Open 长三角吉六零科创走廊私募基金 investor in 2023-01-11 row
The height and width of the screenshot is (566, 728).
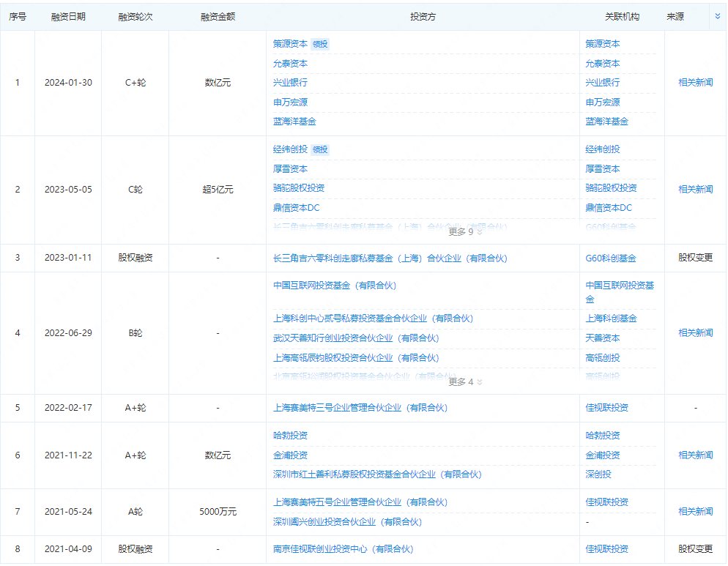tap(390, 258)
